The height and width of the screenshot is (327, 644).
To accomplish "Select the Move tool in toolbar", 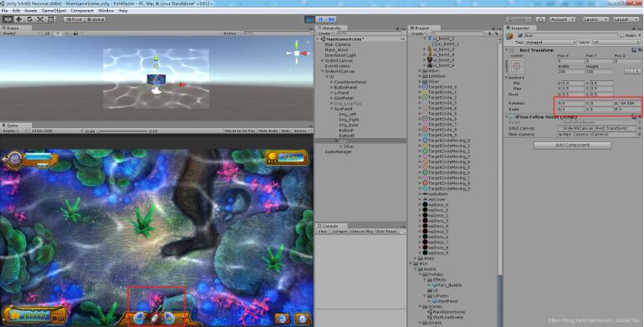I will pyautogui.click(x=19, y=19).
